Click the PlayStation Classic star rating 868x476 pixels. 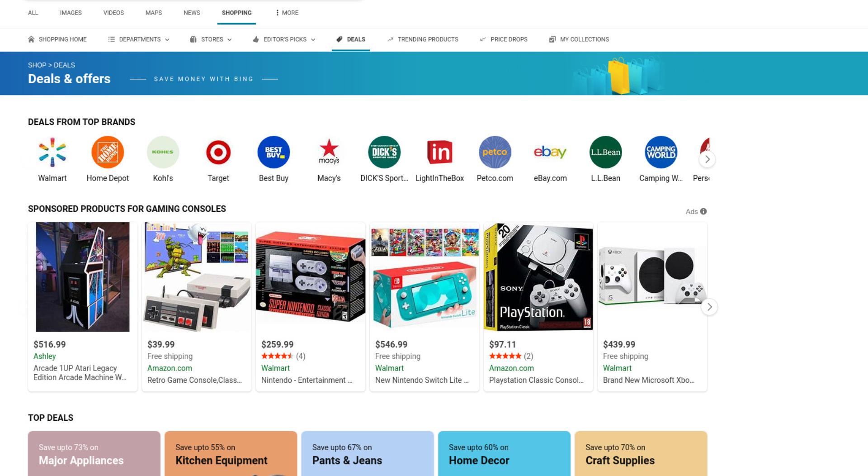[505, 356]
